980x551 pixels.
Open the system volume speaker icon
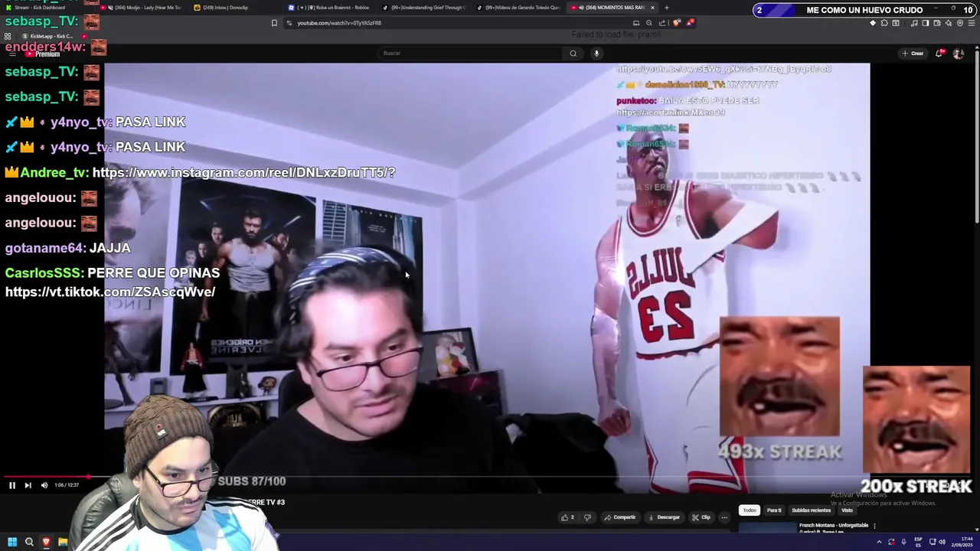[942, 542]
